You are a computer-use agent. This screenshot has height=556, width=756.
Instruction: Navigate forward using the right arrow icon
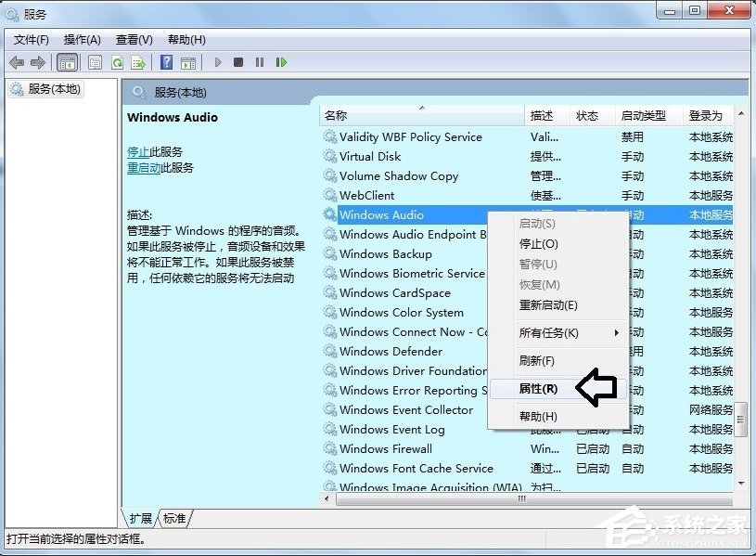[37, 62]
